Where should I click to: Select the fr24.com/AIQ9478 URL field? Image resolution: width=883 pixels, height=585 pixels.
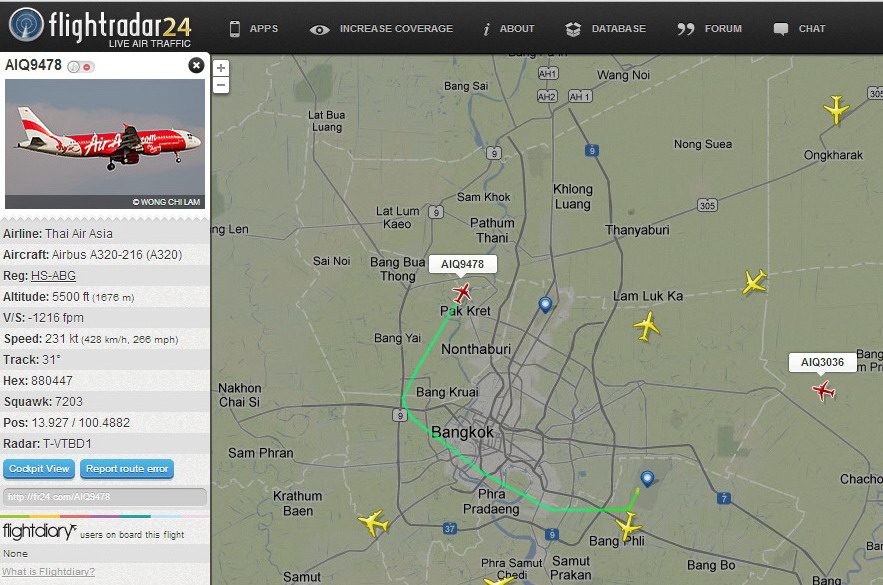click(x=105, y=497)
